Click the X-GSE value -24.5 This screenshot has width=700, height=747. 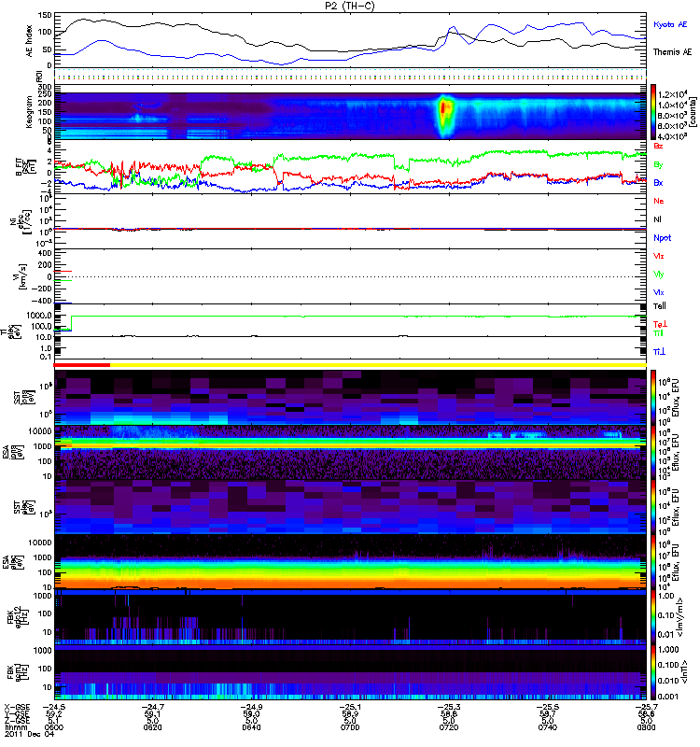[54, 707]
